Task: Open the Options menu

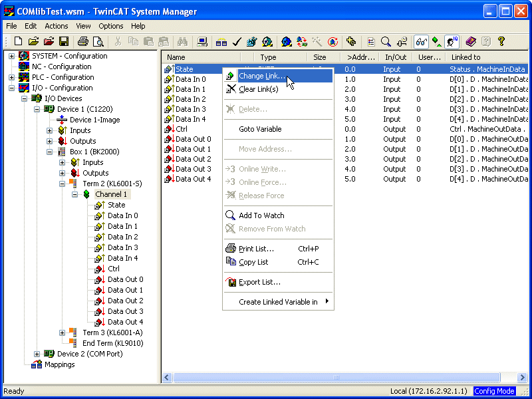Action: click(111, 26)
